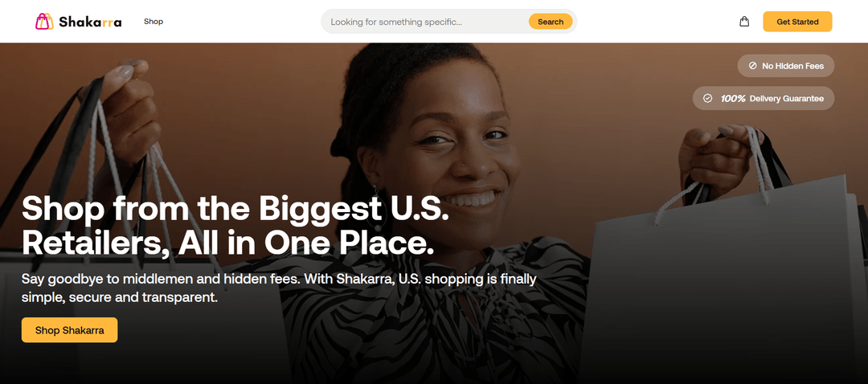Click the 100% Delivery Guarantee badge
Viewport: 868px width, 384px height.
point(764,99)
